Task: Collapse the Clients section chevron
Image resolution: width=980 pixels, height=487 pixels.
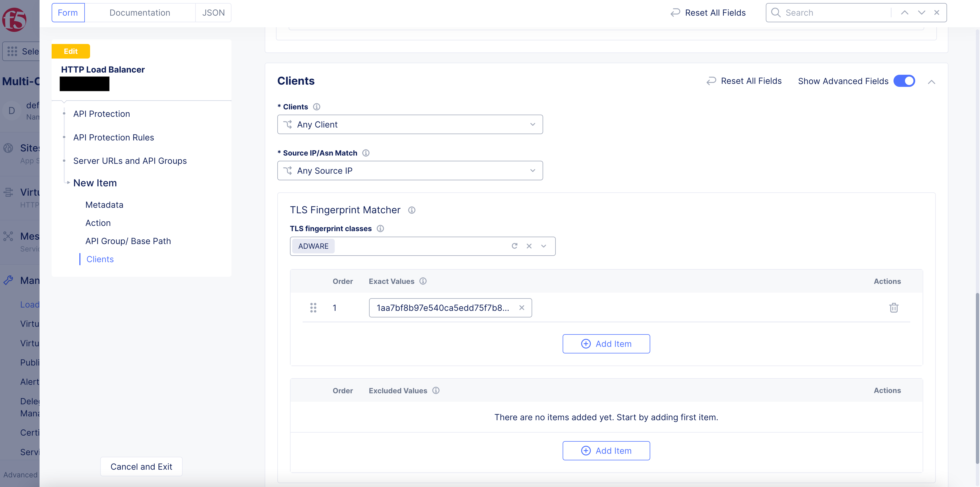Action: point(931,82)
